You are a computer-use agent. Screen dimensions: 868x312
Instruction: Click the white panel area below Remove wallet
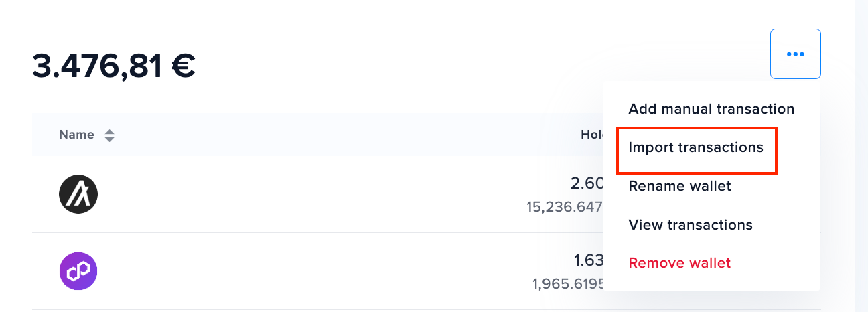pyautogui.click(x=711, y=283)
